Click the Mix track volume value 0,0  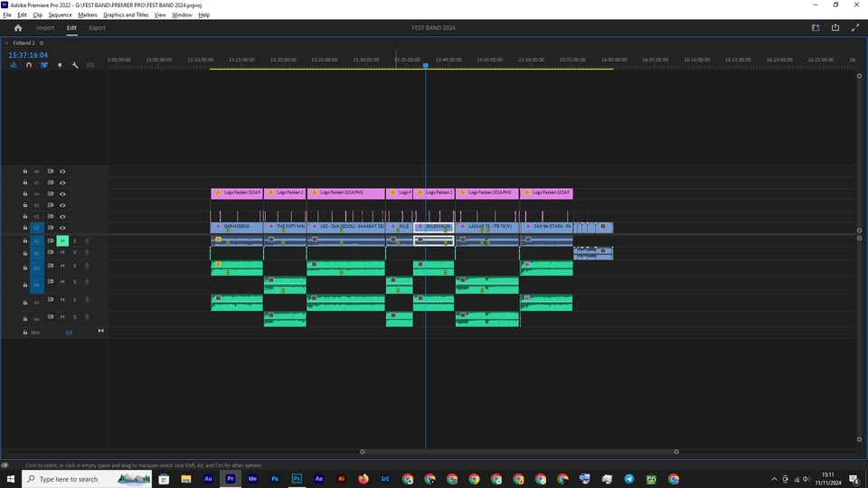pos(69,333)
